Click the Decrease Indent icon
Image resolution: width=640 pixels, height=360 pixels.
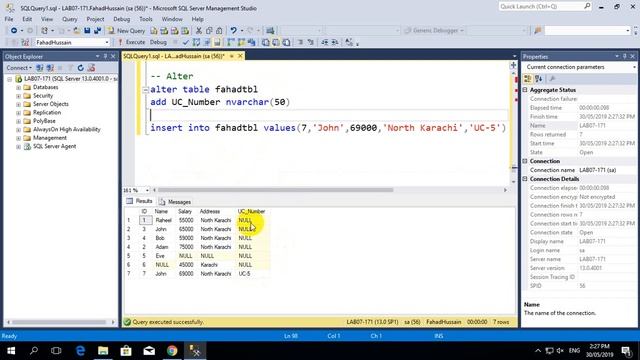(x=324, y=42)
